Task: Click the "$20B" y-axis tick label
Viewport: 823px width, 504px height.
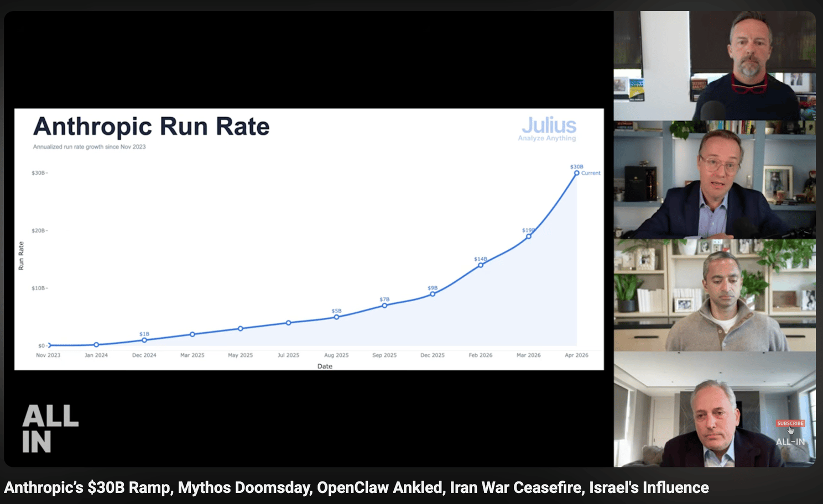Action: (x=38, y=230)
